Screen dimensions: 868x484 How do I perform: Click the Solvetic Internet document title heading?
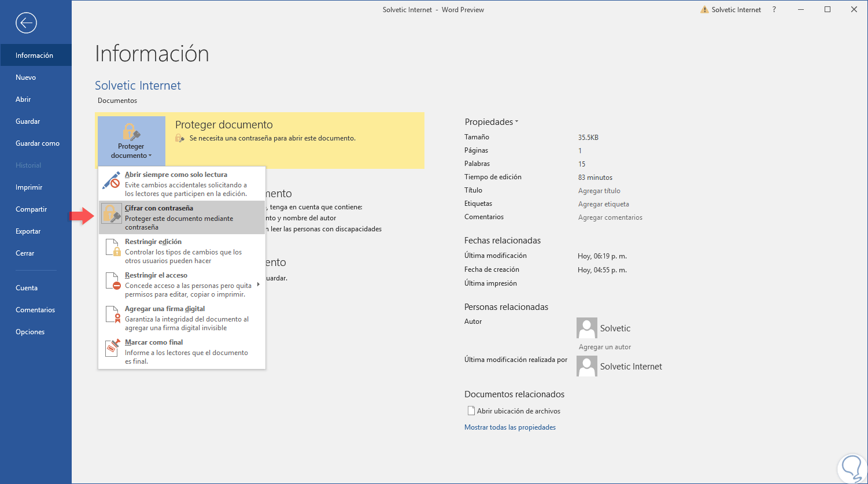tap(138, 86)
